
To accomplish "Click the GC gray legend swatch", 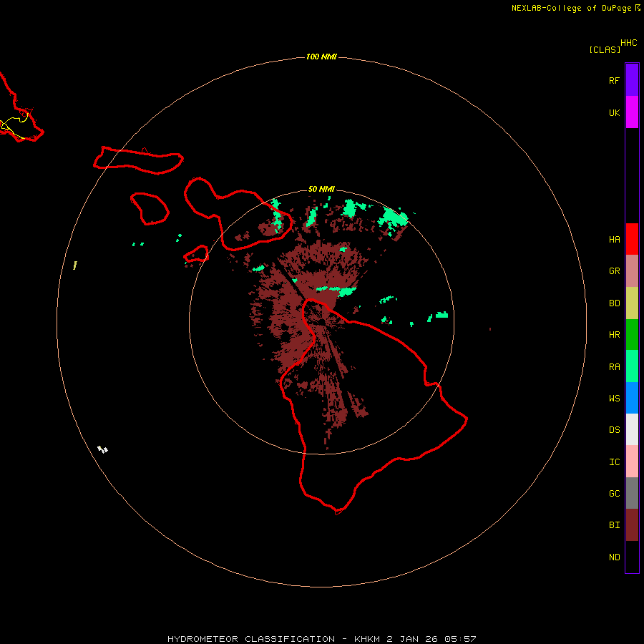I will [x=632, y=493].
